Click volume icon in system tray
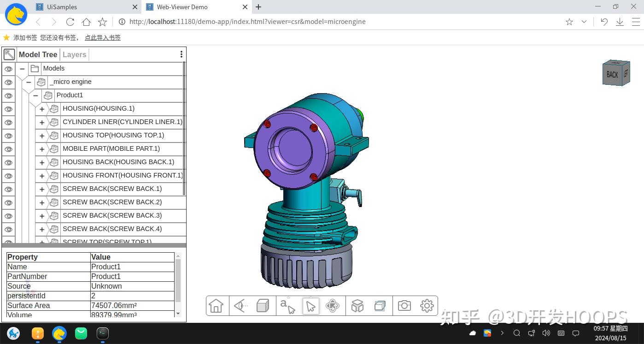The width and height of the screenshot is (644, 344). tap(546, 333)
